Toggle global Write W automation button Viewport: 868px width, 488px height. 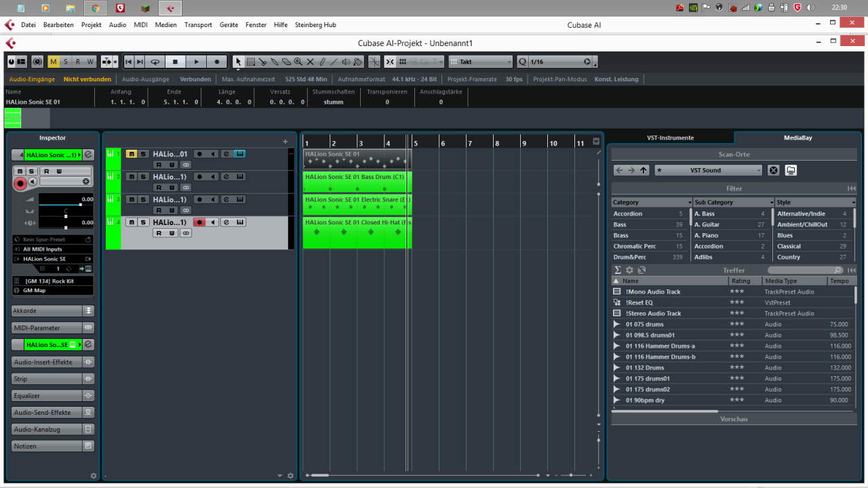pos(90,62)
